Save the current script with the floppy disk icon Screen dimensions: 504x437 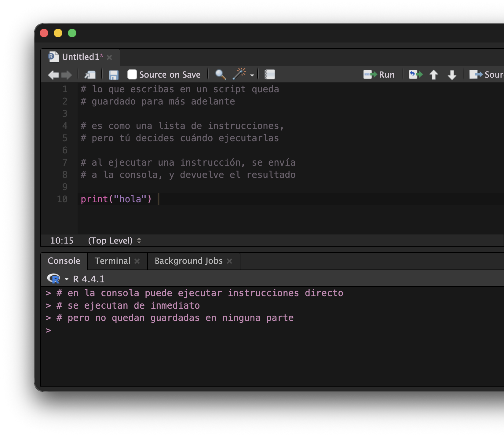click(x=114, y=75)
